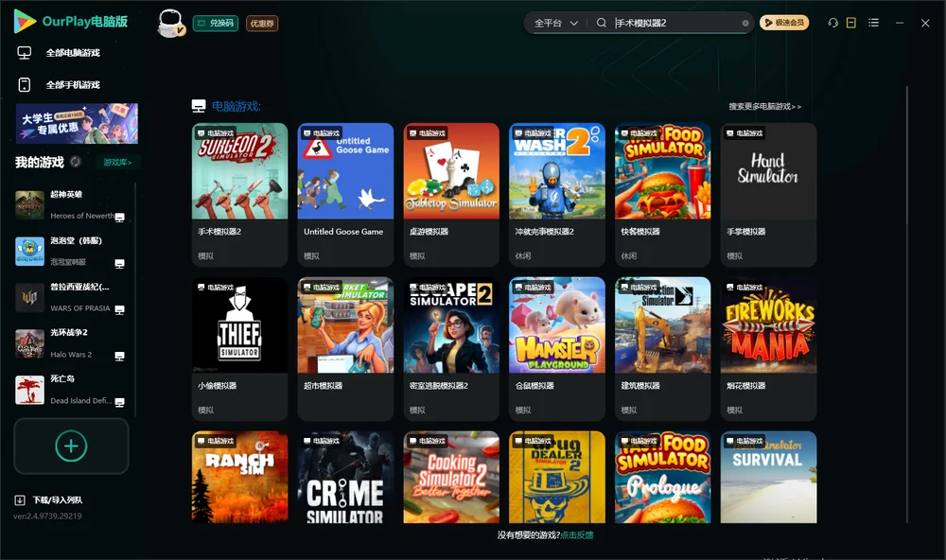Image resolution: width=946 pixels, height=560 pixels.
Task: Select the 泡泡堂 (韩服) game icon
Action: tap(29, 252)
